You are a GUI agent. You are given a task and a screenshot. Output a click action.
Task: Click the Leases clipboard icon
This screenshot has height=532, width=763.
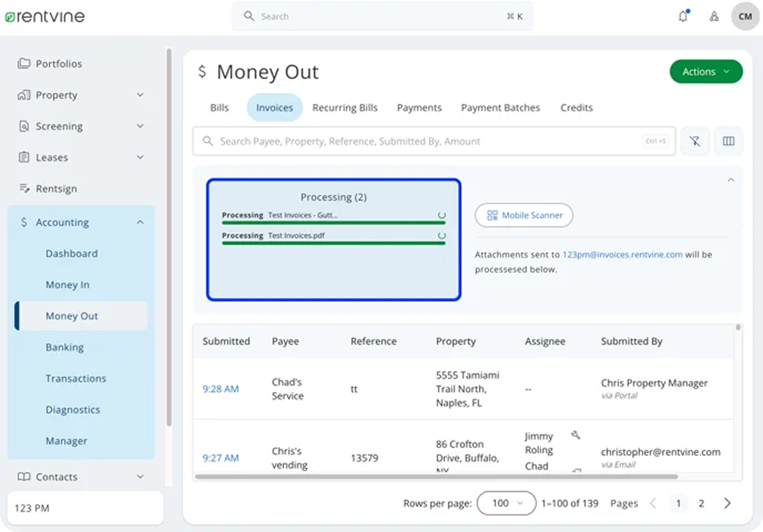[x=24, y=157]
